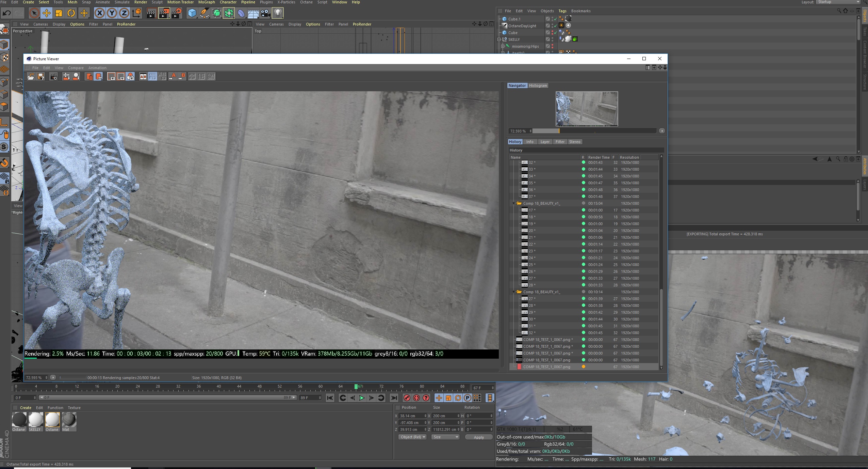The height and width of the screenshot is (469, 868).
Task: Collapse the SKELLY object hierarchy
Action: (x=499, y=40)
